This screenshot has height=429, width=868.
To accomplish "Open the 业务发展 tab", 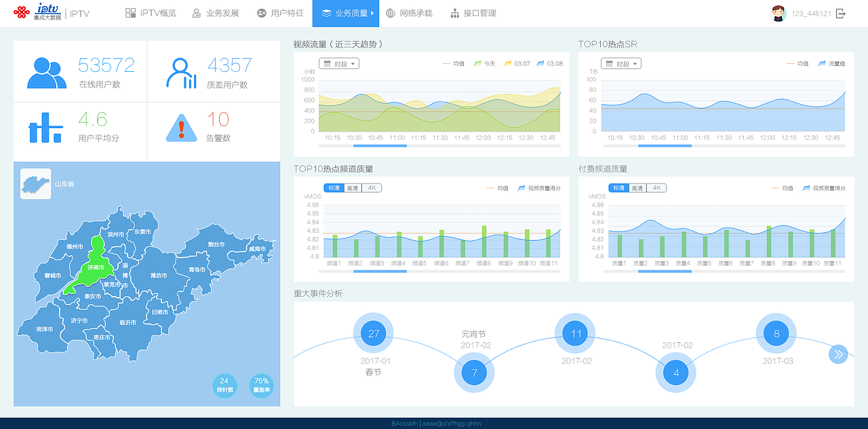I will [x=216, y=13].
